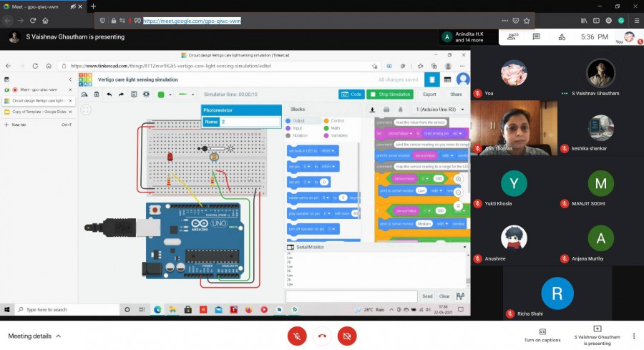Image resolution: width=644 pixels, height=350 pixels.
Task: Select the Control blocks category
Action: pyautogui.click(x=333, y=121)
